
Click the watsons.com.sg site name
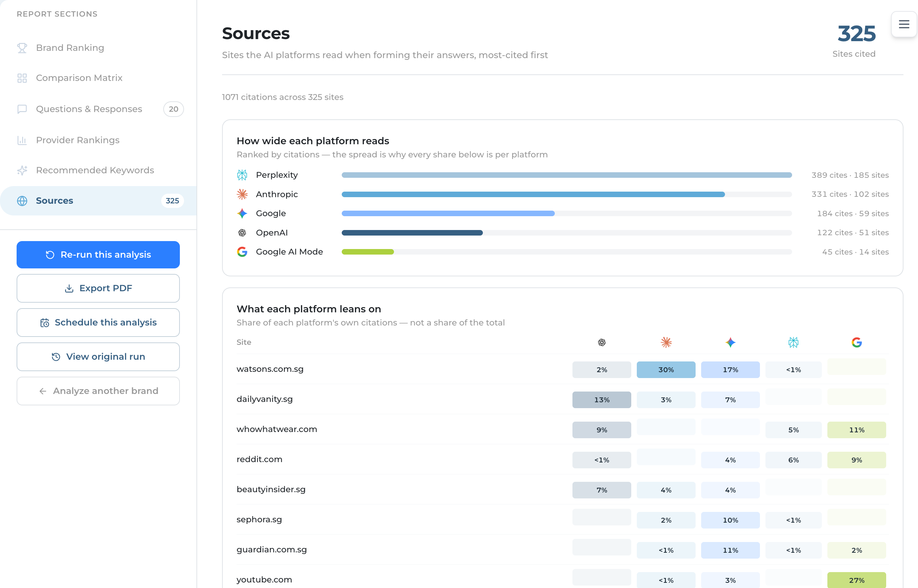click(x=270, y=369)
